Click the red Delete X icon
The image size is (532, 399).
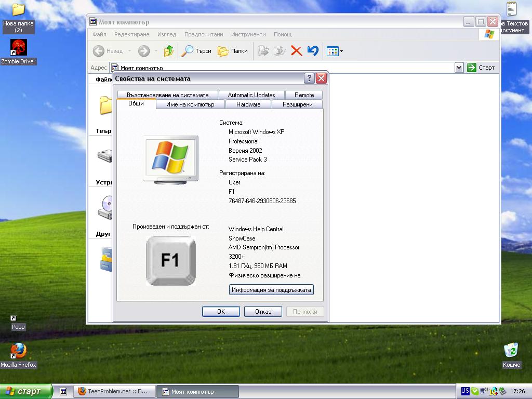[296, 51]
